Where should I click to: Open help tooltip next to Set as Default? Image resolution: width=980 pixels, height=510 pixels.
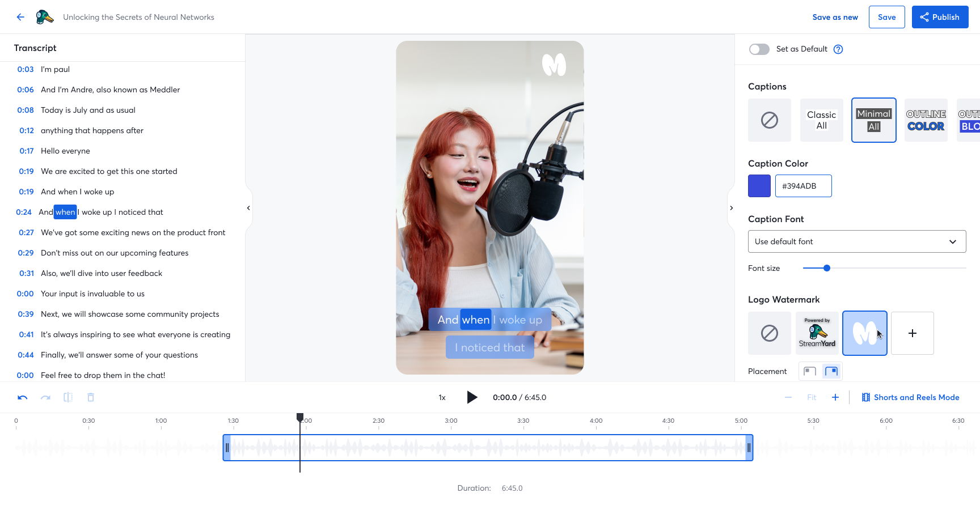[838, 49]
